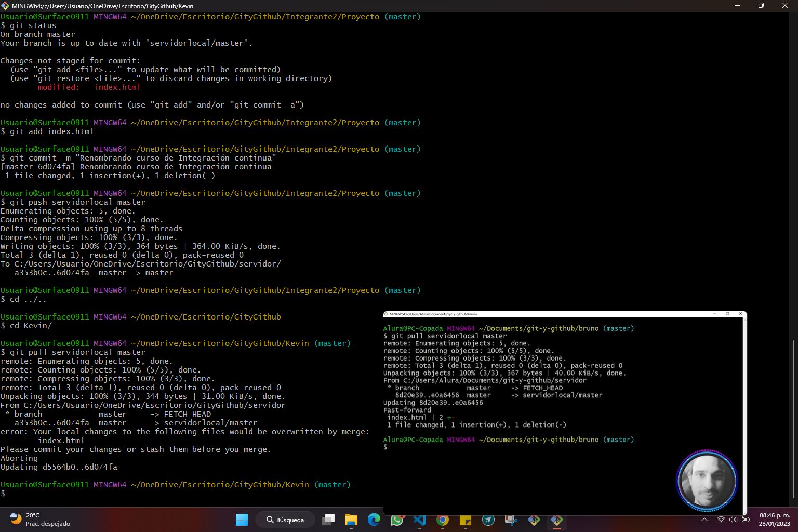Click the main terminal vertical scrollbar thumb

pyautogui.click(x=793, y=419)
